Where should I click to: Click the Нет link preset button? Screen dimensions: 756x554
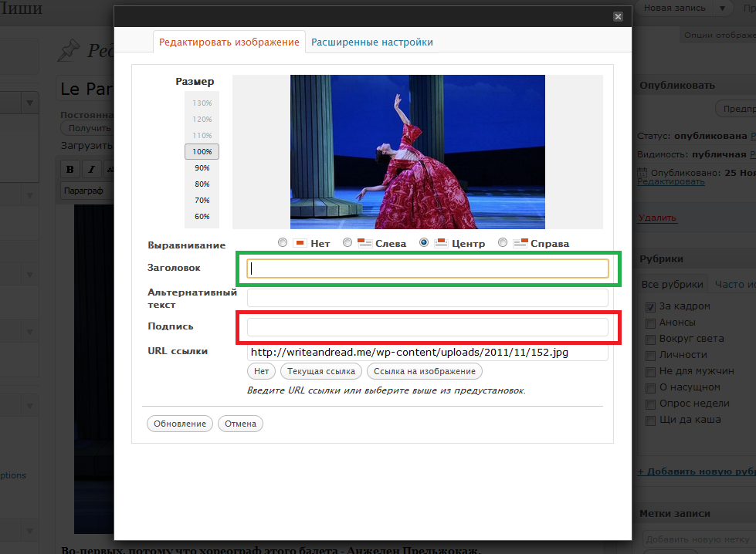click(x=261, y=371)
